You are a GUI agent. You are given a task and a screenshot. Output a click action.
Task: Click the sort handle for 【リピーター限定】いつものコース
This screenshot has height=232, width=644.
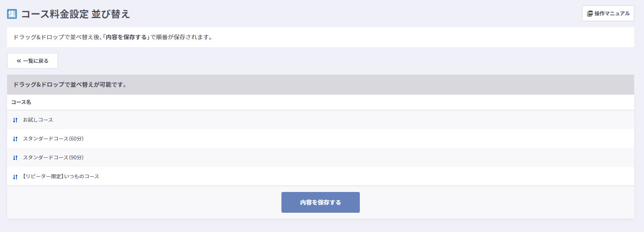[15, 177]
